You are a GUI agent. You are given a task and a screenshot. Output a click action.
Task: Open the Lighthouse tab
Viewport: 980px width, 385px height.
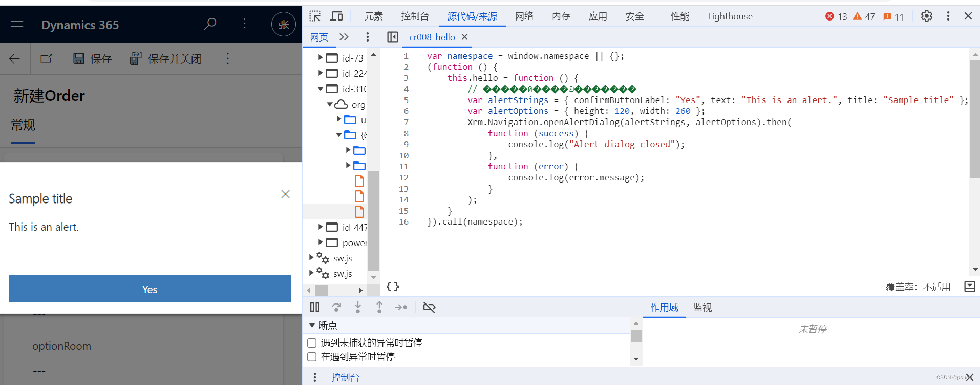730,16
